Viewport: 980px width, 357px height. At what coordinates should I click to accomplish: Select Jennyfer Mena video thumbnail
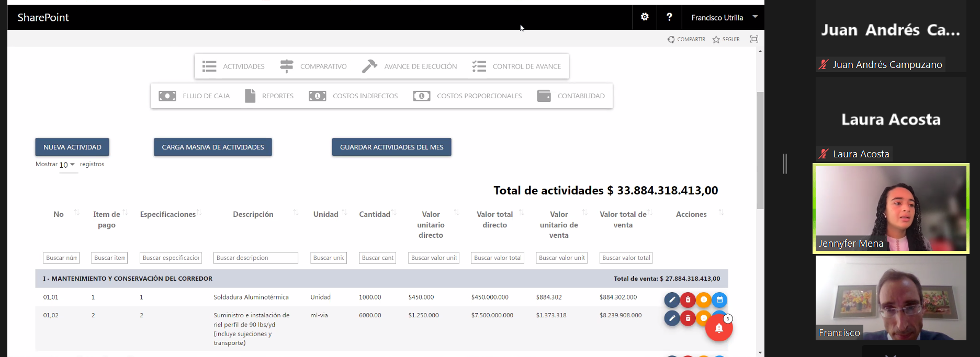(891, 209)
